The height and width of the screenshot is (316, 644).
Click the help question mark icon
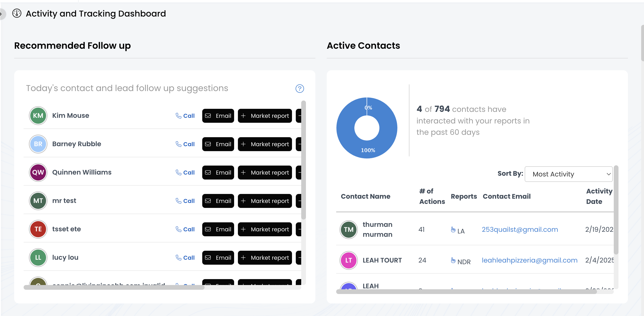300,88
